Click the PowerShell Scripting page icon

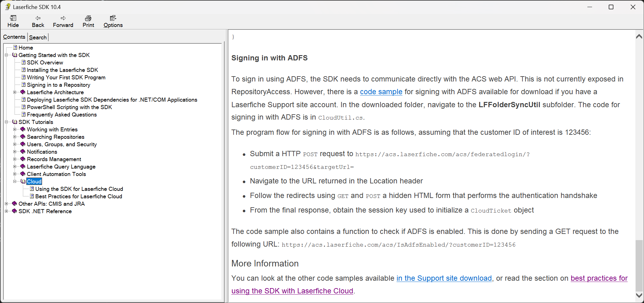(x=24, y=107)
